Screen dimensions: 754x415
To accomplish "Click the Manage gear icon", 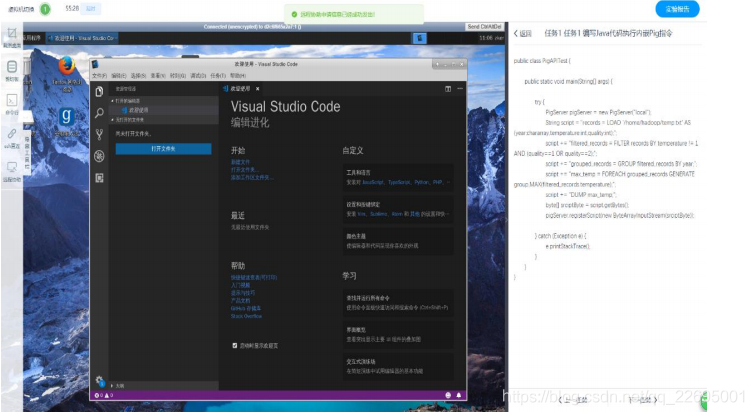I will [99, 381].
